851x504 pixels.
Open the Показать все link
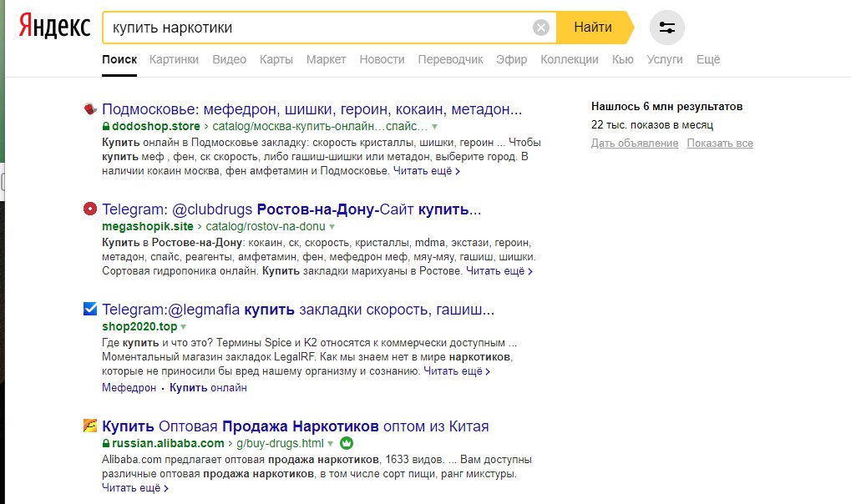tap(720, 144)
